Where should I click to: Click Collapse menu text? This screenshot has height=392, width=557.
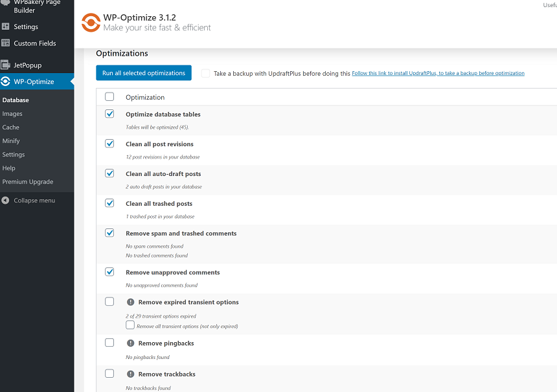34,201
